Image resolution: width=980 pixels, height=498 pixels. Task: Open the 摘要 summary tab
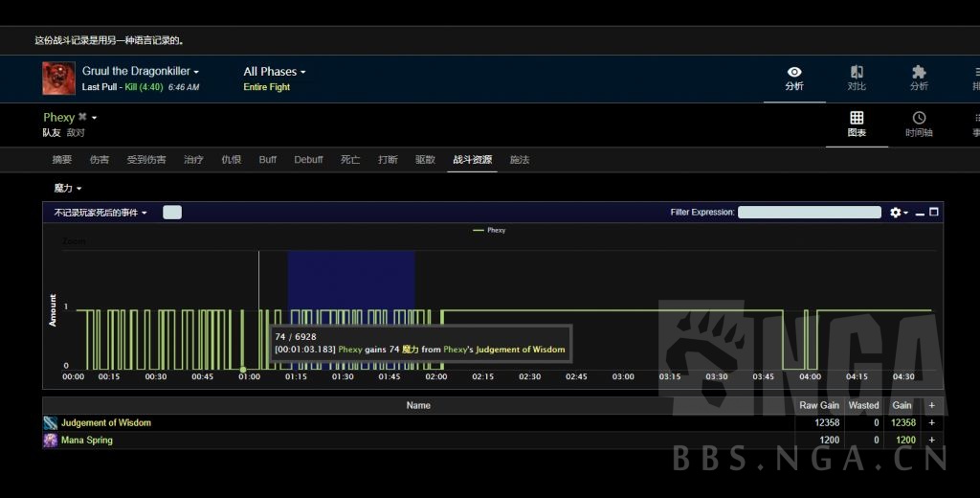[x=62, y=160]
